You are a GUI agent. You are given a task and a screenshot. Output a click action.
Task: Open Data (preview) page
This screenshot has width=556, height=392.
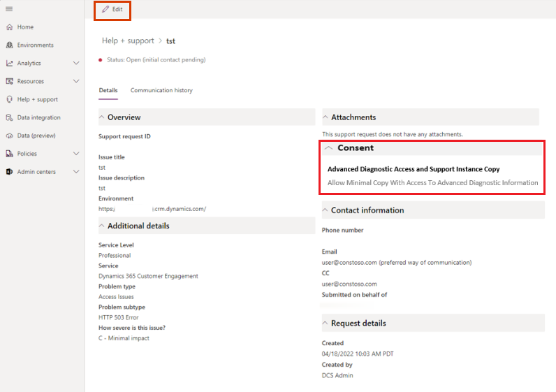tap(36, 136)
